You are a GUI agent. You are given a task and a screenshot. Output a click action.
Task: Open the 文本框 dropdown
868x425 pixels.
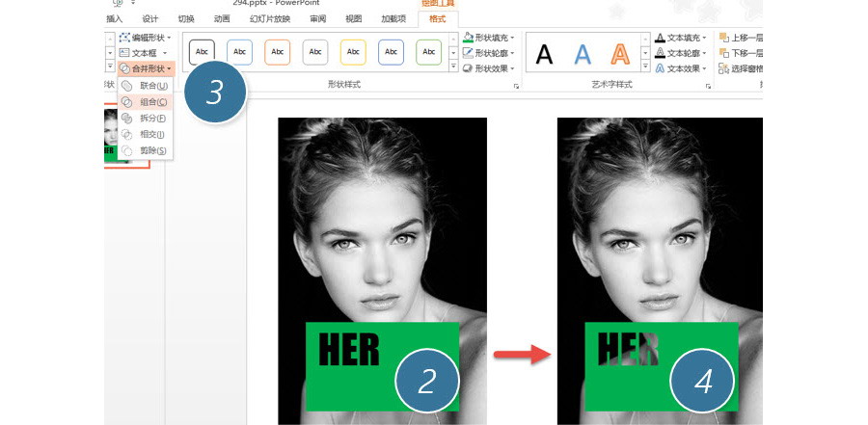(144, 53)
